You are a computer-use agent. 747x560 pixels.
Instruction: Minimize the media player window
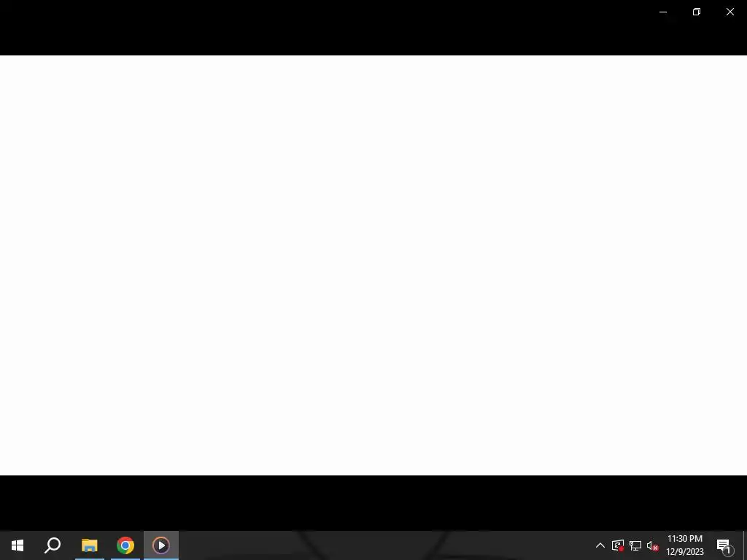click(x=662, y=12)
